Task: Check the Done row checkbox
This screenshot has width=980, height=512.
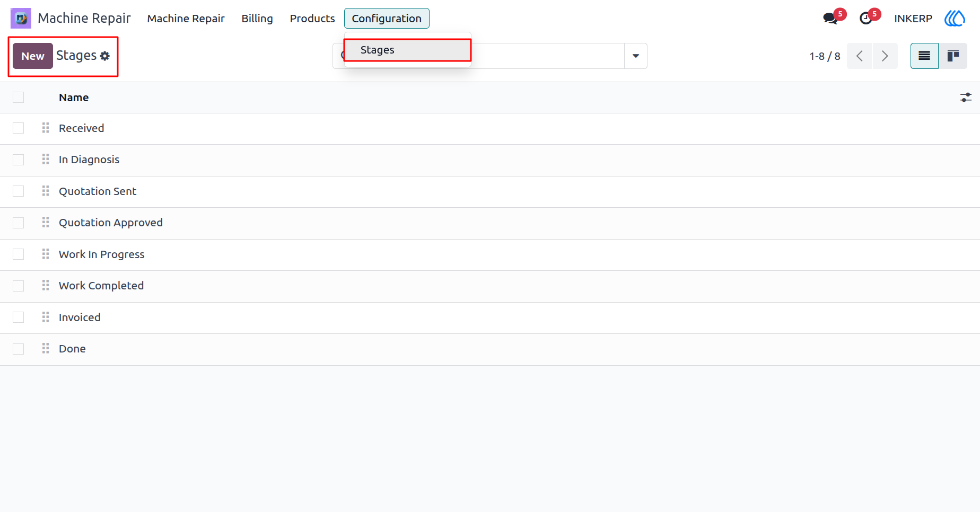Action: 19,349
